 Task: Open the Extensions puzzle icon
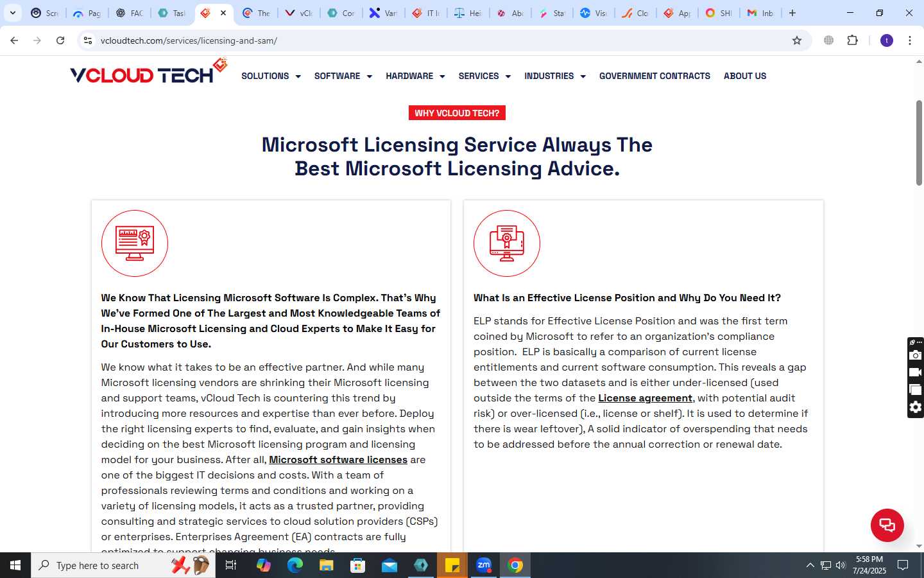852,40
